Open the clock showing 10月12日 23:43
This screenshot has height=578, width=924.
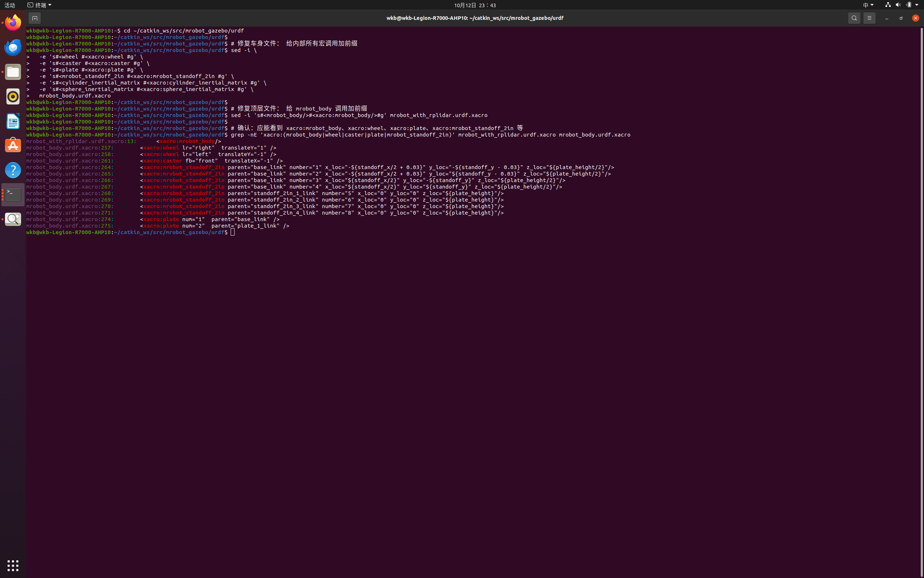[475, 5]
